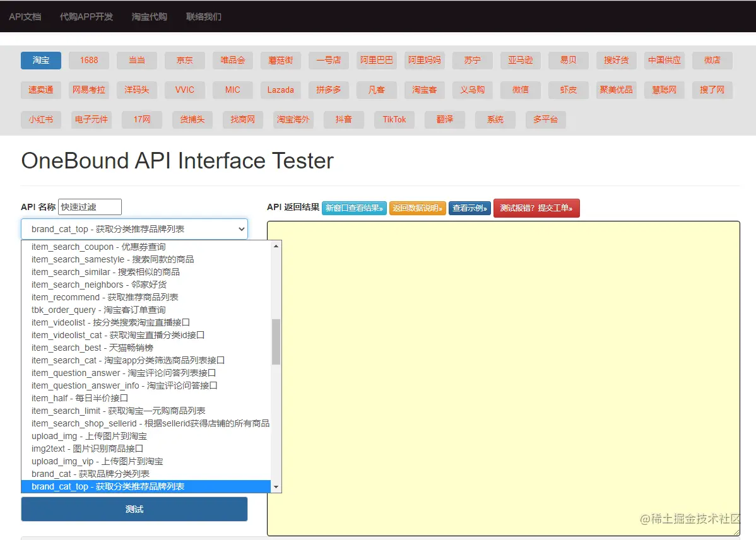Screen dimensions: 756x540
Task: Select the 凡客 platform tab
Action: click(x=377, y=90)
